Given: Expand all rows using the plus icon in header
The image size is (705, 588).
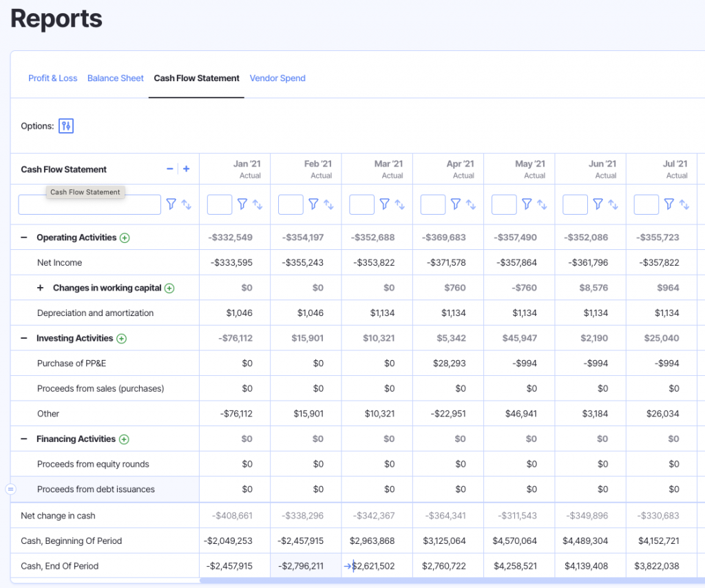Looking at the screenshot, I should [185, 168].
